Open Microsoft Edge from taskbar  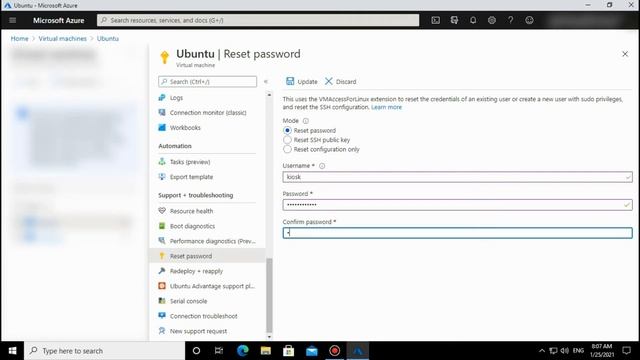(x=243, y=351)
